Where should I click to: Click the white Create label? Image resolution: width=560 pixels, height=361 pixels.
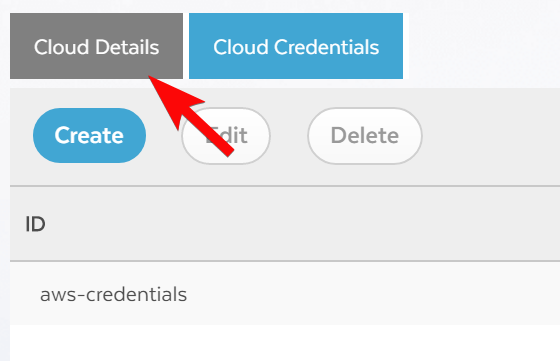click(89, 135)
